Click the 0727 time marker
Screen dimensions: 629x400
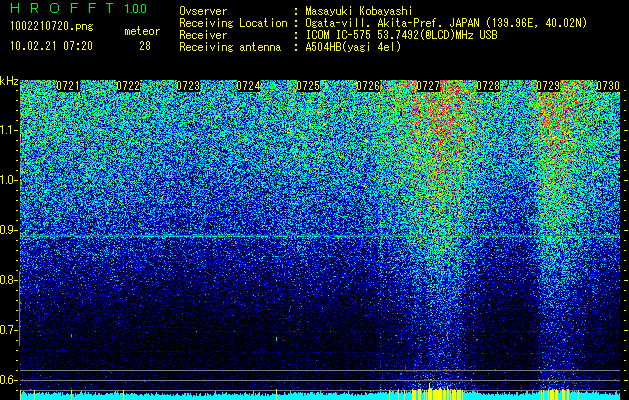428,86
